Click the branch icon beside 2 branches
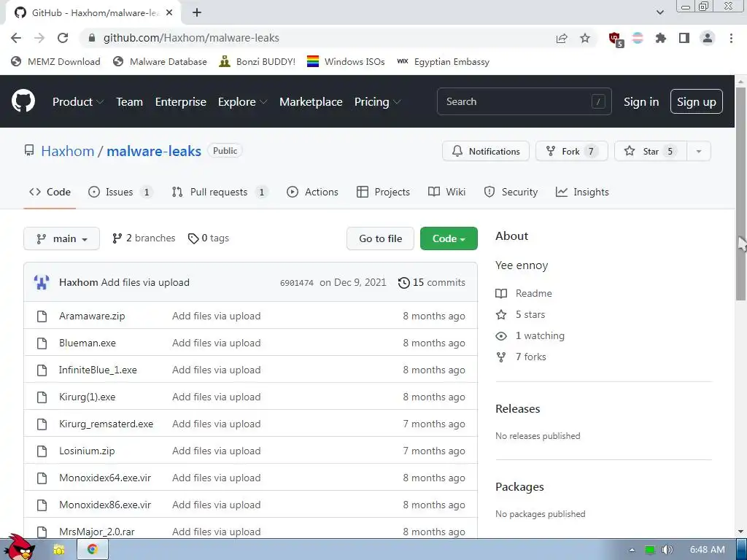 pyautogui.click(x=117, y=238)
